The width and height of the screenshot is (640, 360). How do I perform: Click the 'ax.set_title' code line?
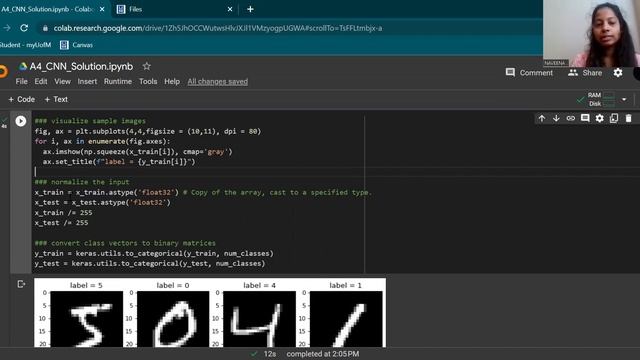pyautogui.click(x=119, y=162)
